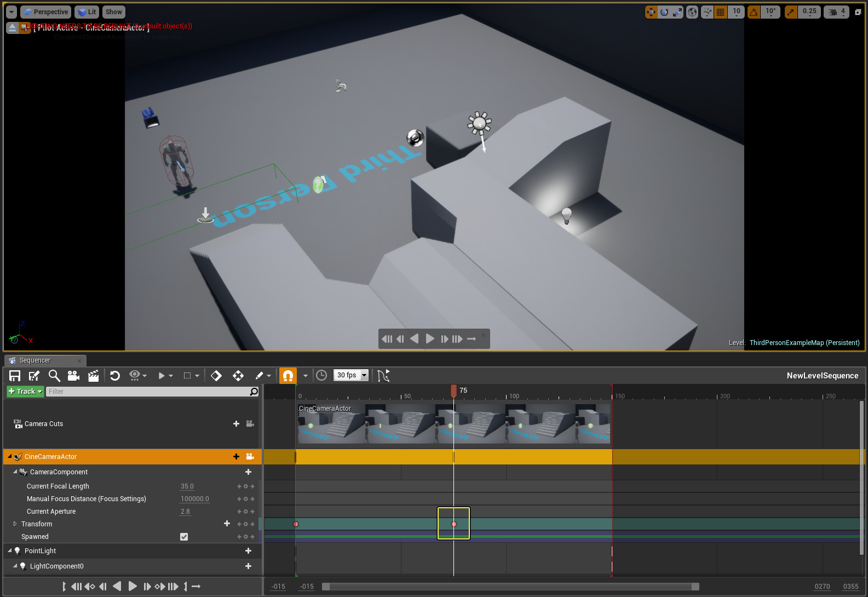This screenshot has width=868, height=597.
Task: Click the create camera icon in Sequencer toolbar
Action: click(x=73, y=376)
